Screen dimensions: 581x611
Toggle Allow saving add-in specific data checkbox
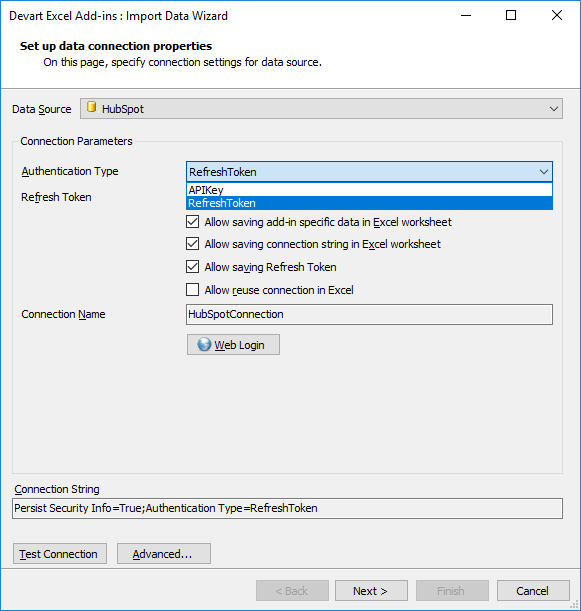click(192, 222)
